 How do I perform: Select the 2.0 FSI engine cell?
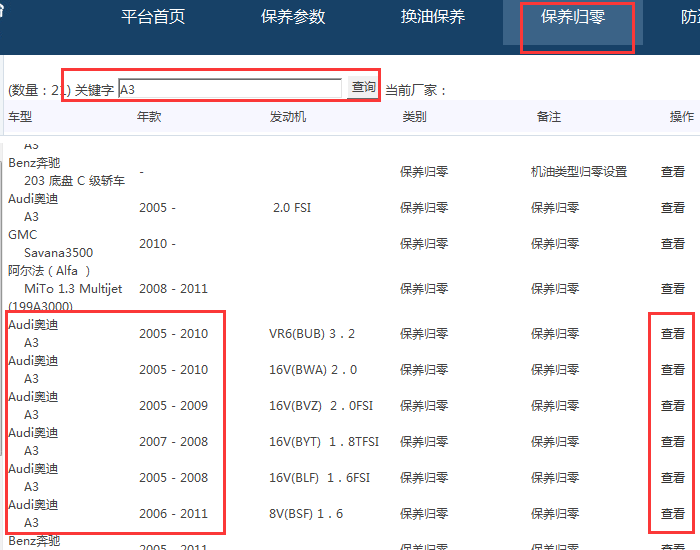[292, 208]
